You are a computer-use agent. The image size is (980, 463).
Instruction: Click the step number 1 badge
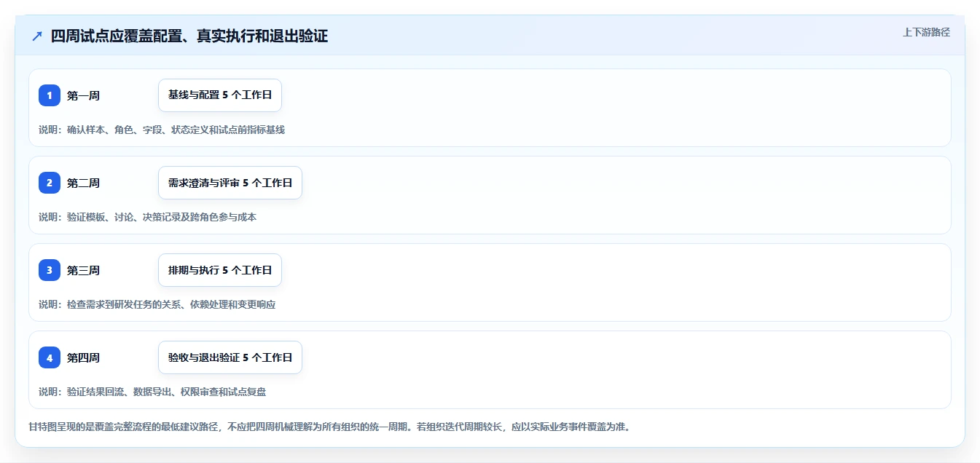click(50, 95)
